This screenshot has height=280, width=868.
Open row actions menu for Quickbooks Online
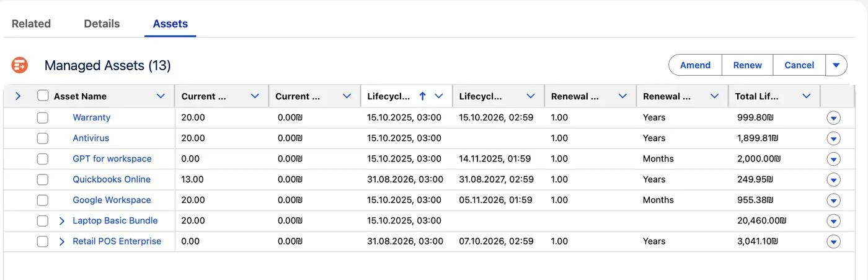833,180
